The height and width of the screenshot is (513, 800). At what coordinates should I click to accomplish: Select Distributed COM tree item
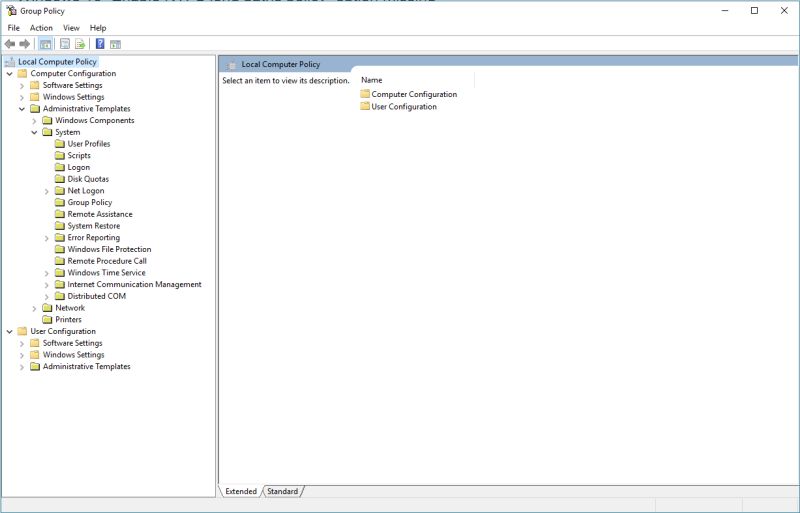[x=96, y=296]
